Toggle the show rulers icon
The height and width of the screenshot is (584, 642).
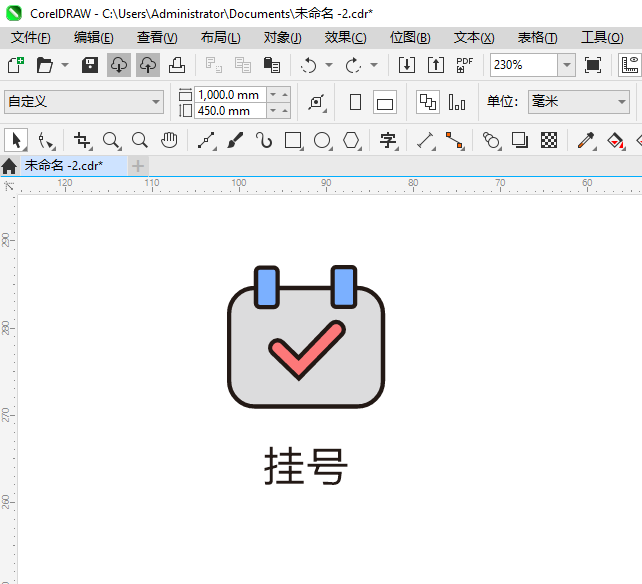[x=630, y=65]
